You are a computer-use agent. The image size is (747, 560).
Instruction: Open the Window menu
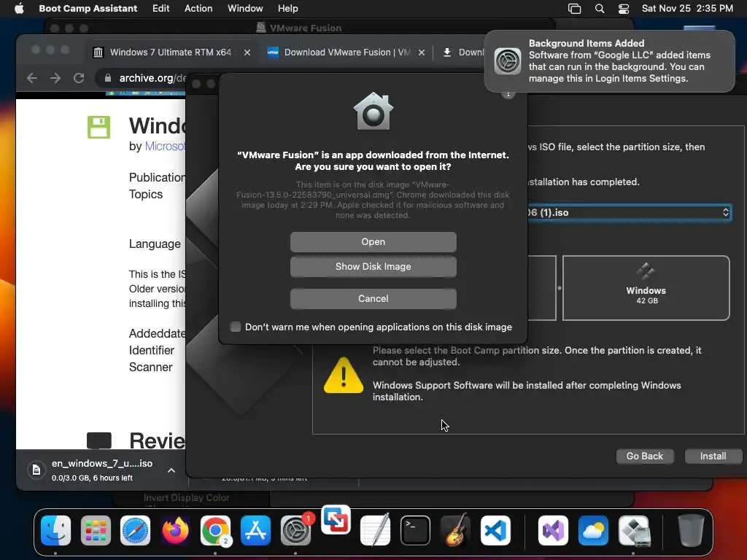click(245, 8)
